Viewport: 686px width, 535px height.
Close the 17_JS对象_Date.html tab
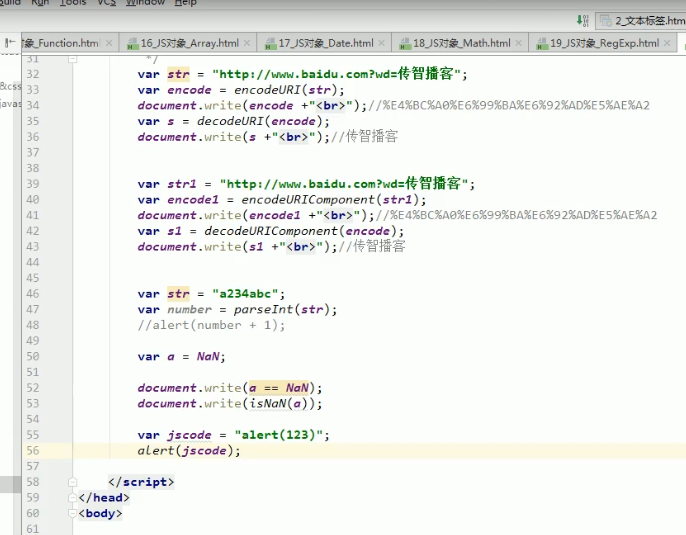point(382,43)
